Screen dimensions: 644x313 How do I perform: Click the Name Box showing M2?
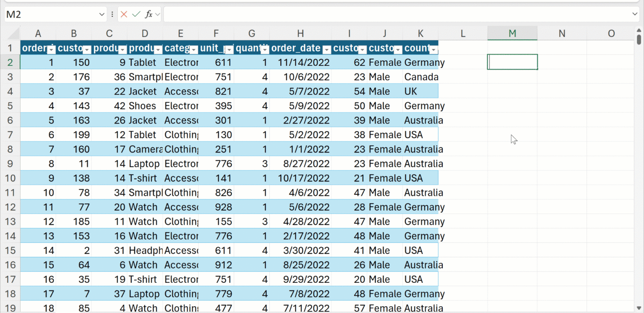[x=50, y=15]
